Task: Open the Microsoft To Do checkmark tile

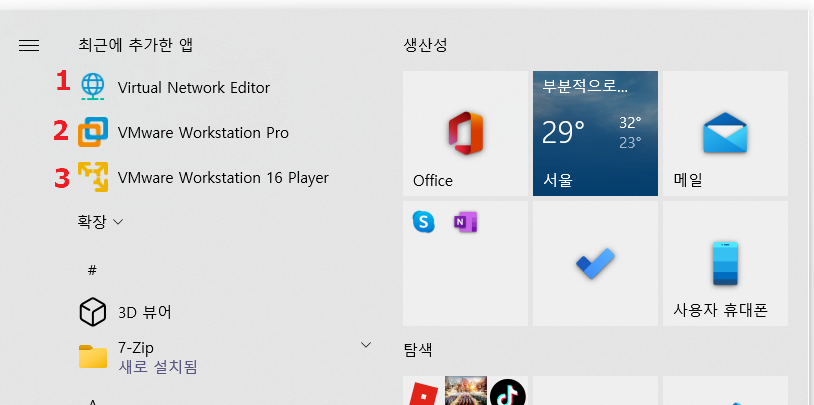Action: click(595, 263)
